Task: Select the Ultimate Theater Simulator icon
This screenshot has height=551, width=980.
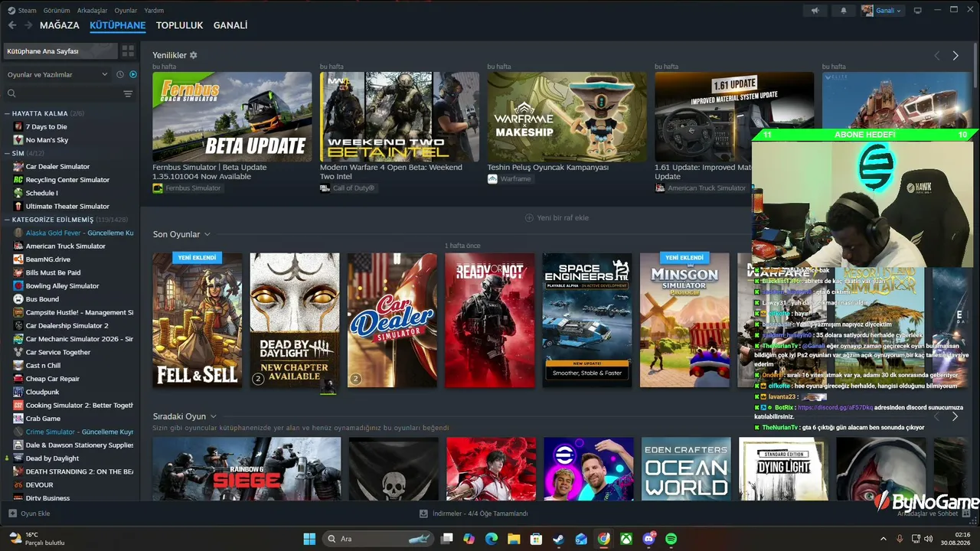Action: pyautogui.click(x=18, y=206)
